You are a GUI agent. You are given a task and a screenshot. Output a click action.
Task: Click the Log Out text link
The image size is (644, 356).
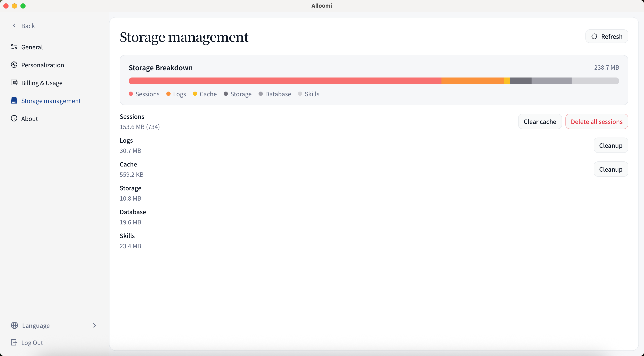[32, 343]
